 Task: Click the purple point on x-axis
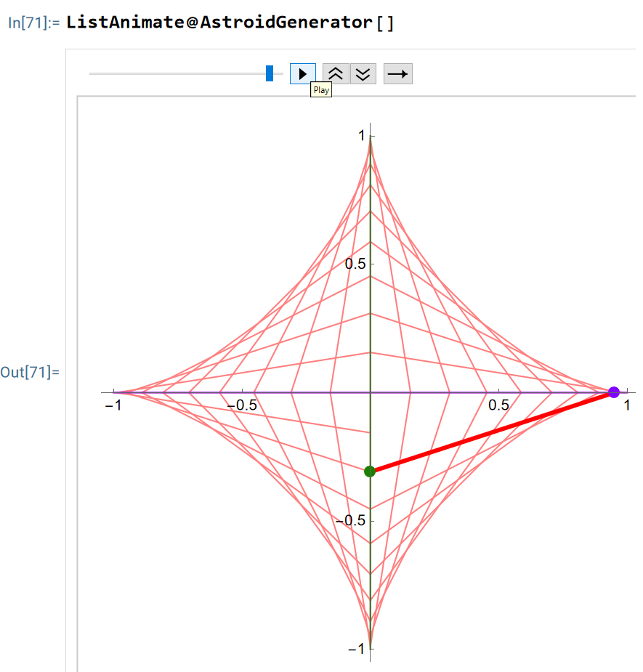[x=614, y=392]
